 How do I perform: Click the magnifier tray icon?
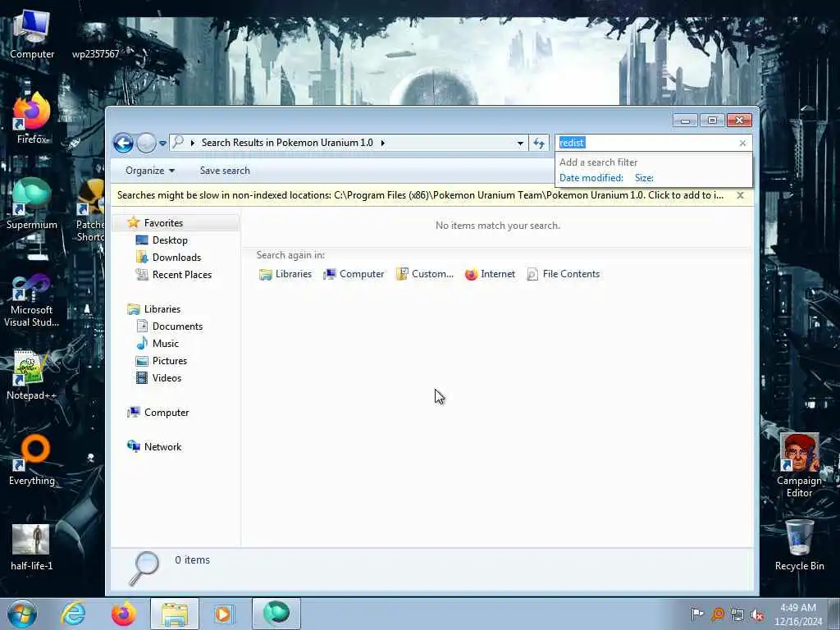718,614
